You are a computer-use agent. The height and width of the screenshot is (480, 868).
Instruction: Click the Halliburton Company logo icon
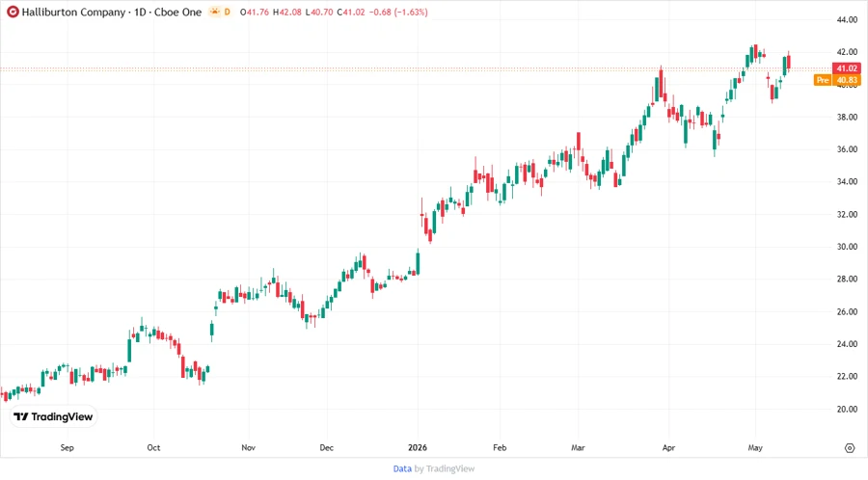tap(13, 12)
